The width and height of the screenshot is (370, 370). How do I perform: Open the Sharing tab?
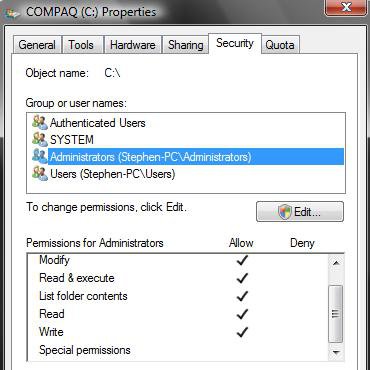[x=185, y=45]
